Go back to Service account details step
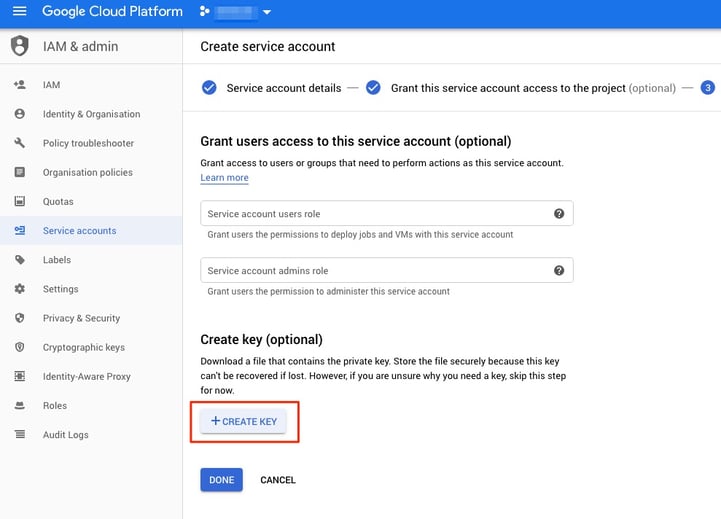Viewport: 721px width, 519px height. pos(283,88)
